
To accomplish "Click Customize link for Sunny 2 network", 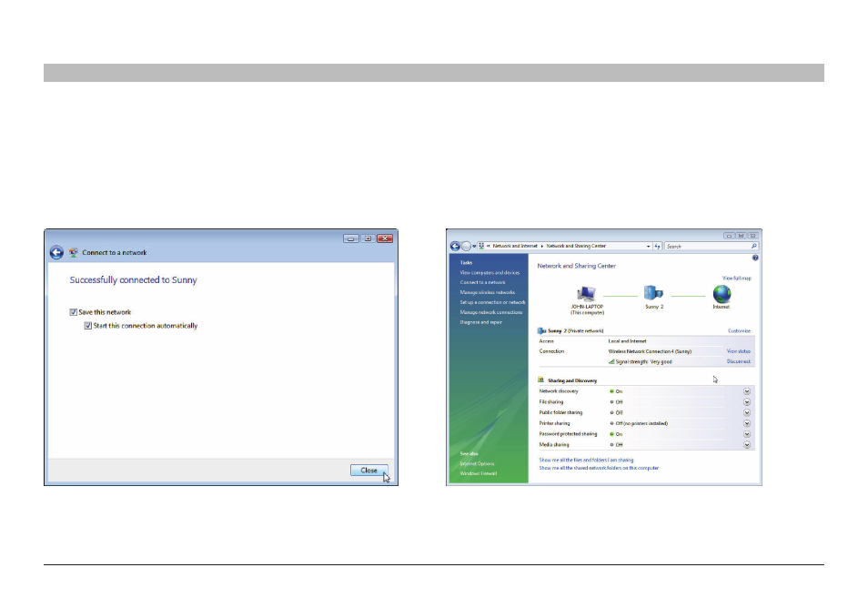I will pos(739,330).
